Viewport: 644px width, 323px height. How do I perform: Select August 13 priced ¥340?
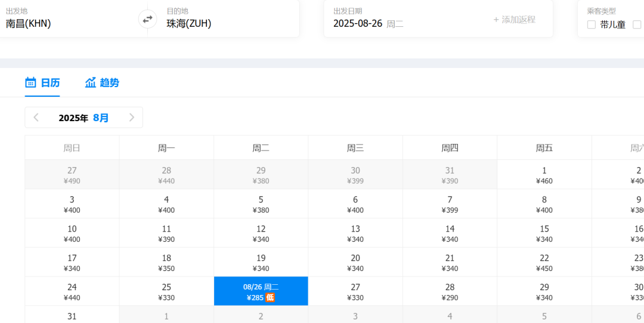[x=355, y=233]
